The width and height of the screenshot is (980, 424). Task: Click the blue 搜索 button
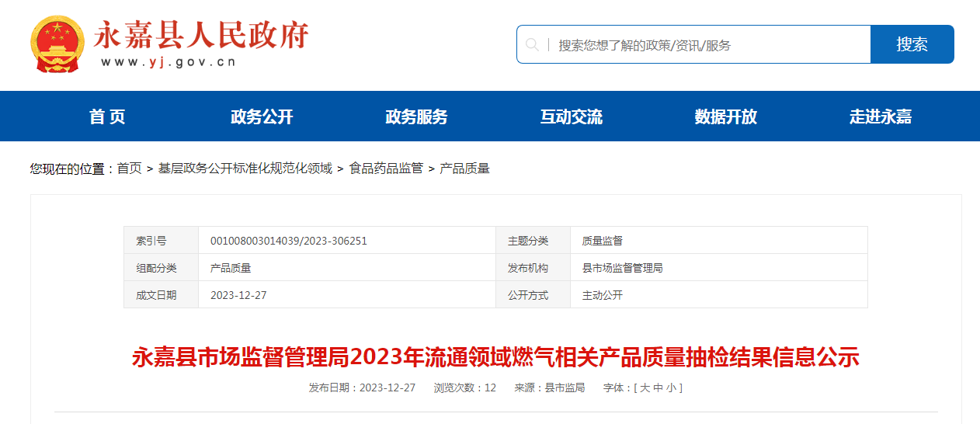912,44
